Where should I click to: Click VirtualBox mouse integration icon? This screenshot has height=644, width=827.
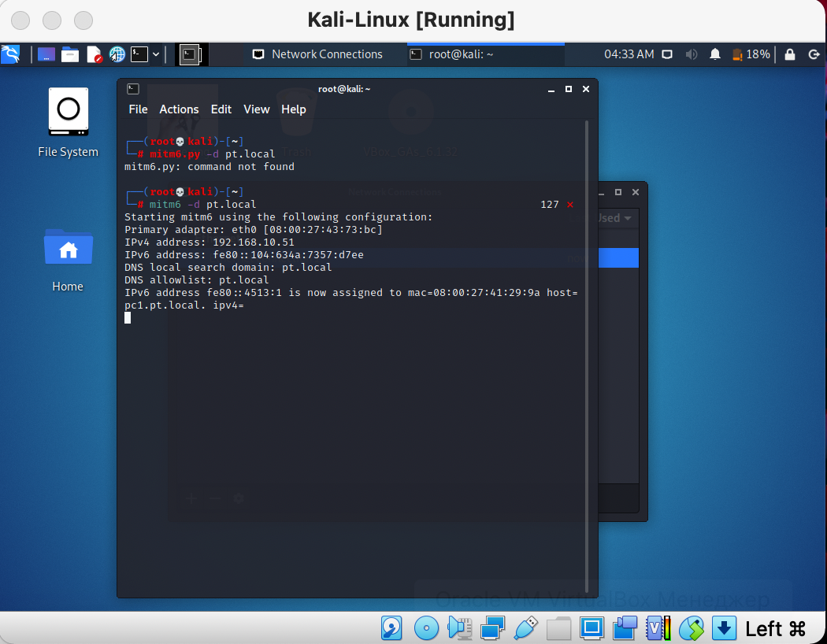click(692, 628)
